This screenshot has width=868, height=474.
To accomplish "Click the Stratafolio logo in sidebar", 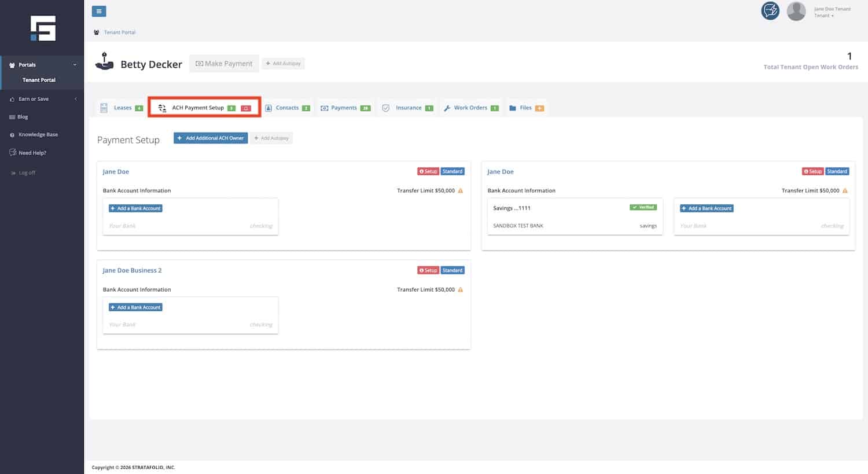I will [43, 28].
